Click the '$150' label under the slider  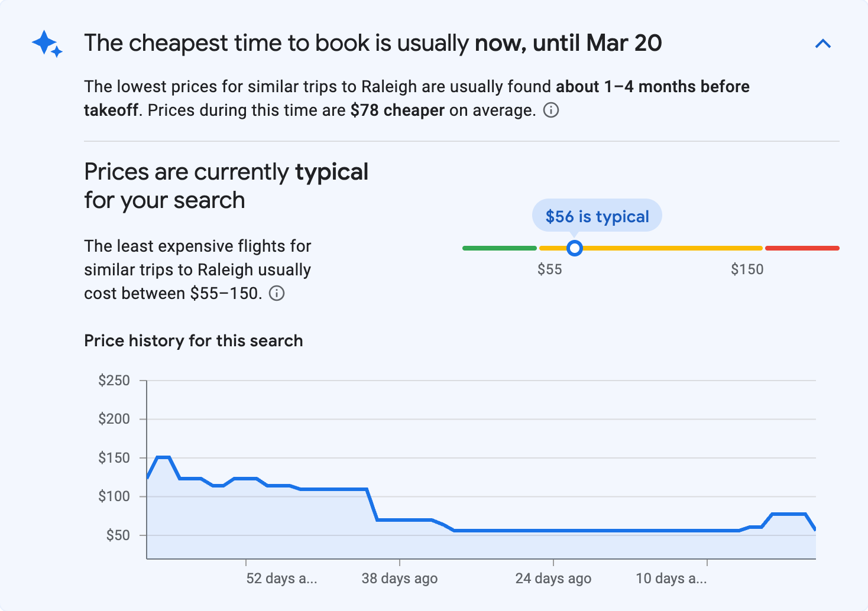pyautogui.click(x=747, y=269)
